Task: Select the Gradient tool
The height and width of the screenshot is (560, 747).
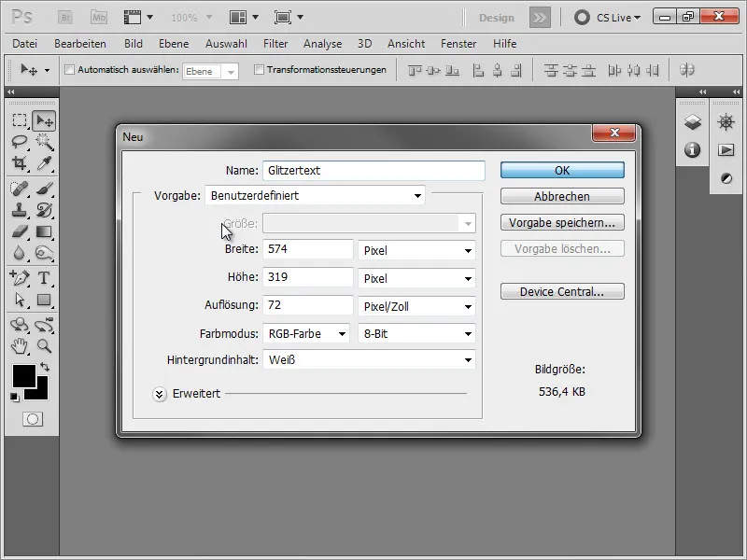Action: pos(44,231)
